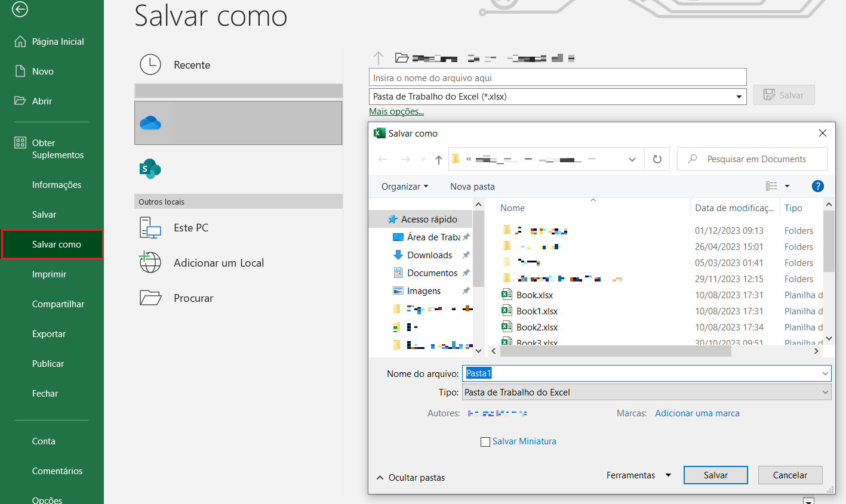Click Acesso rápido star icon
The width and height of the screenshot is (846, 504).
[393, 219]
